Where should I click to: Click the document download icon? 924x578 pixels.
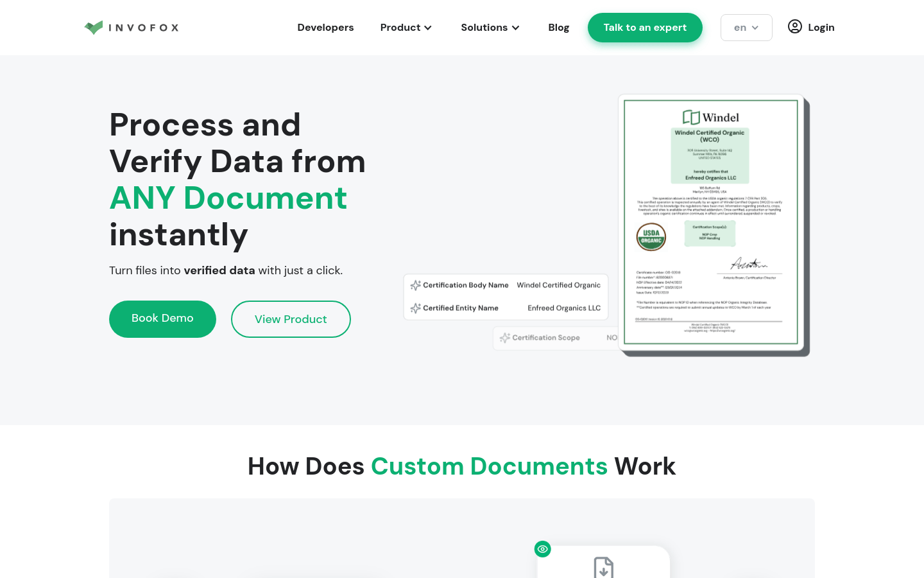tap(604, 567)
